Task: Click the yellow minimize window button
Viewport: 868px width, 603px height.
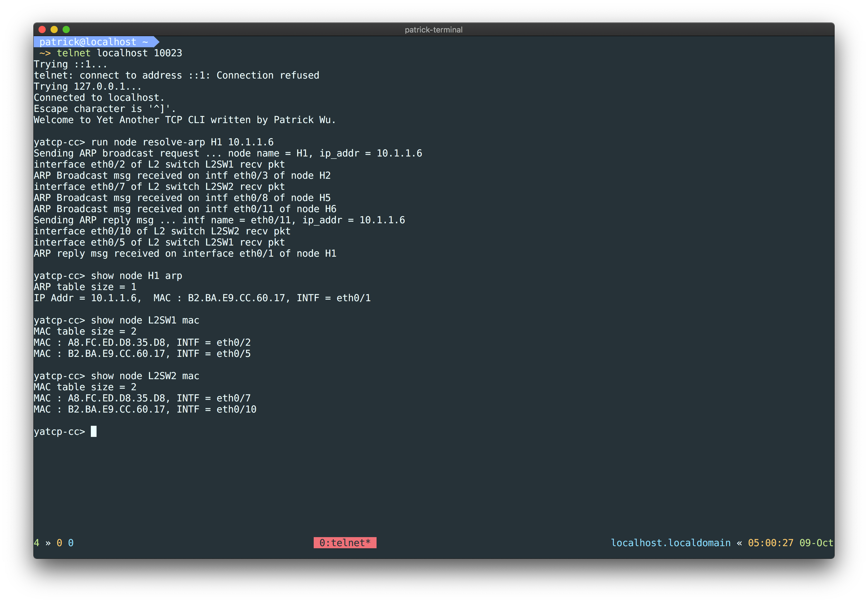Action: tap(54, 29)
